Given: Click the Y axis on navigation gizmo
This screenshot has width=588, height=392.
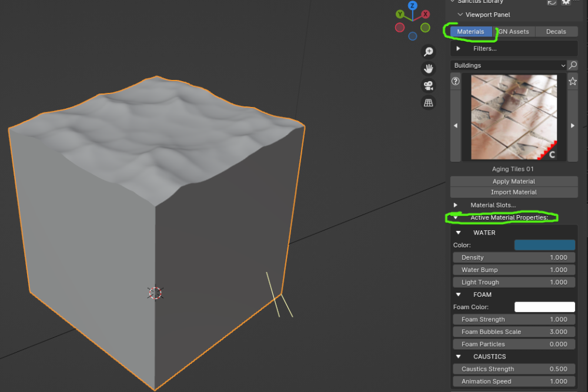Looking at the screenshot, I should [400, 14].
